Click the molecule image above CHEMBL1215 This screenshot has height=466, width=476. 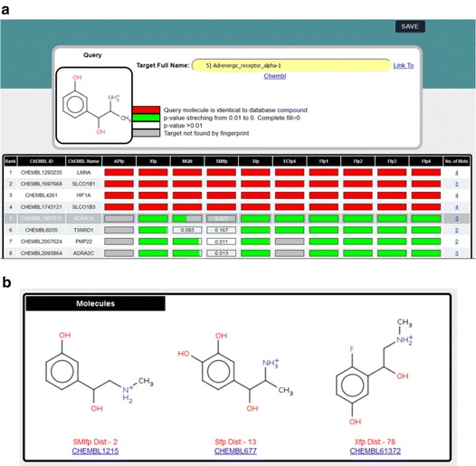[x=100, y=372]
